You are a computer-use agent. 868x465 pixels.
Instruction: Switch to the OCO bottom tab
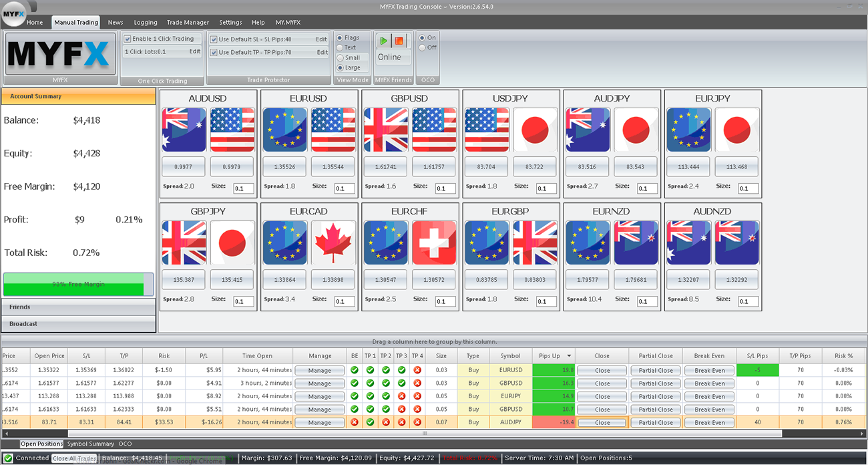(125, 444)
